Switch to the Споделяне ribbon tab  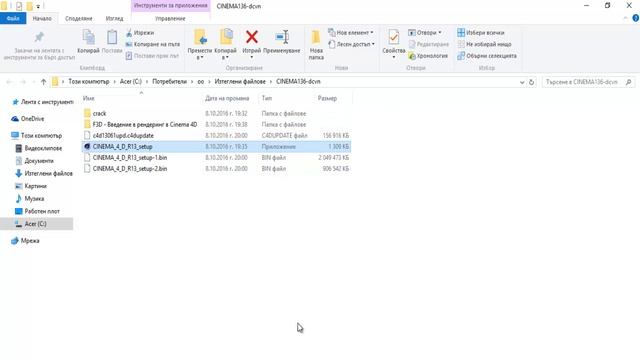(78, 18)
